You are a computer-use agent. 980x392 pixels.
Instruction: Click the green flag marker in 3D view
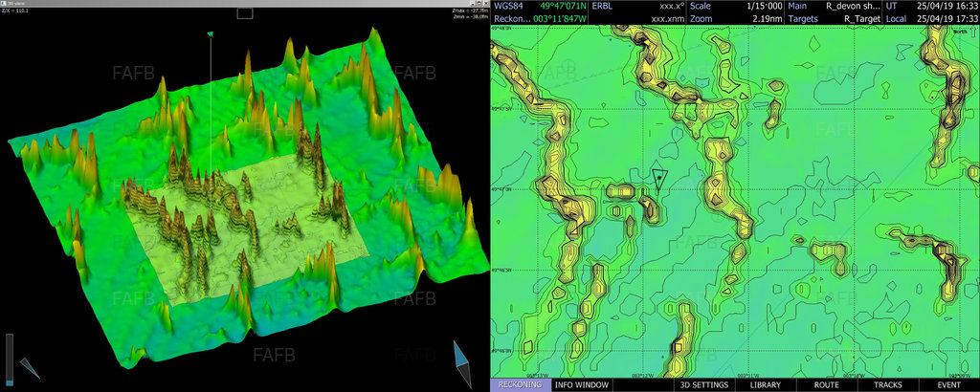point(210,35)
